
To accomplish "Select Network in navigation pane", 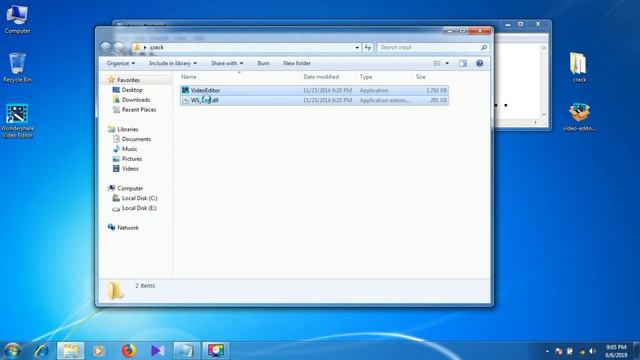I will click(128, 227).
